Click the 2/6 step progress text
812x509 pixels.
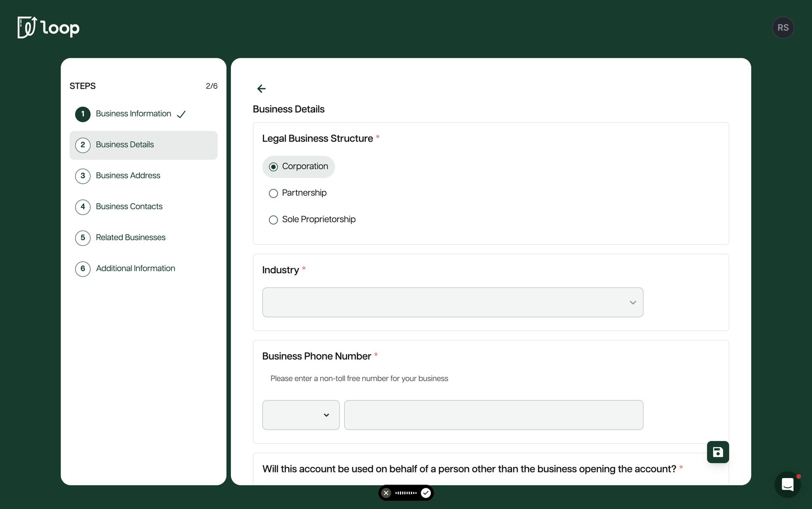(212, 86)
